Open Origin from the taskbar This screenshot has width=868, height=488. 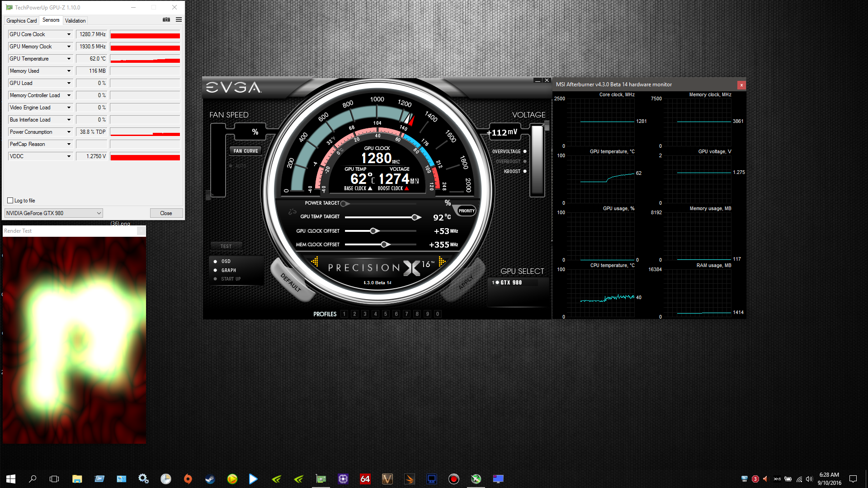(188, 479)
